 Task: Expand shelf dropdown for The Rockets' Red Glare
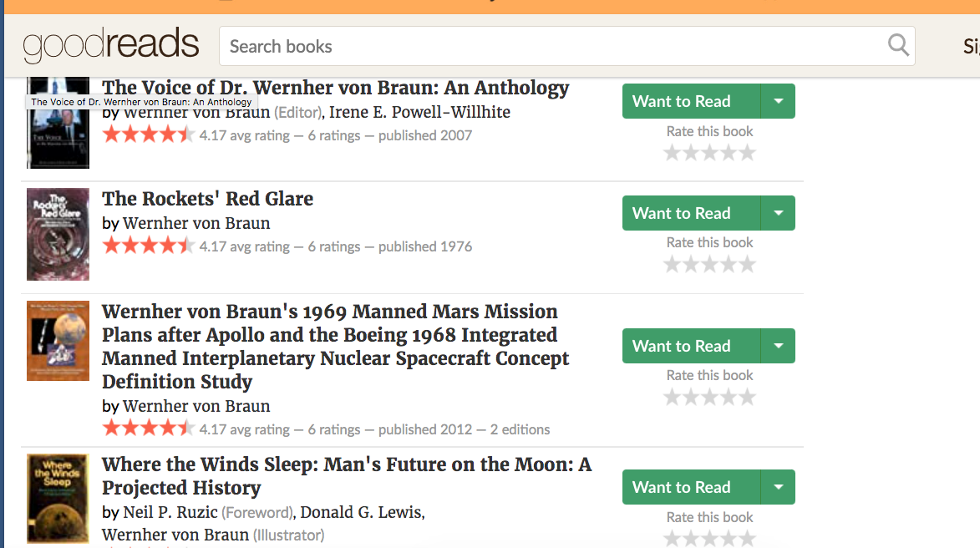(x=778, y=213)
